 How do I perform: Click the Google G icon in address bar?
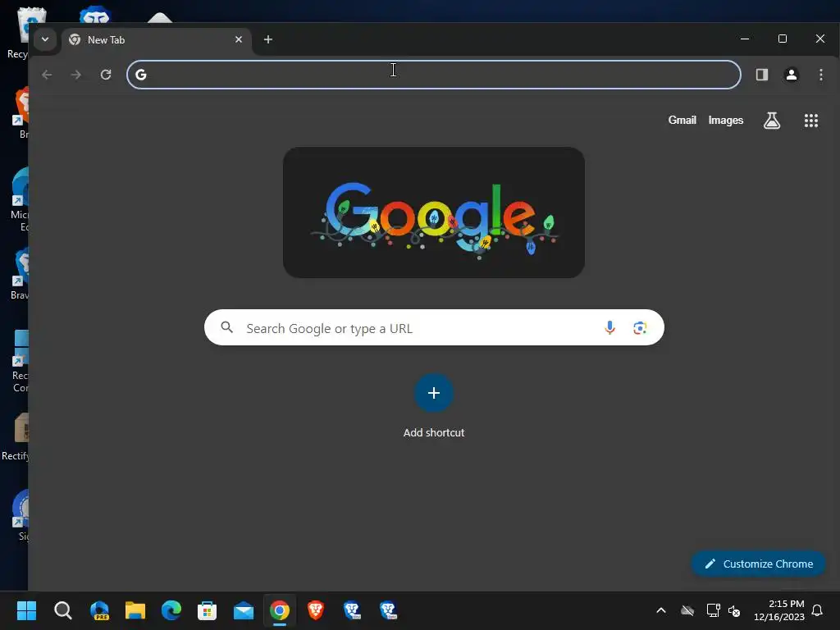(x=141, y=75)
